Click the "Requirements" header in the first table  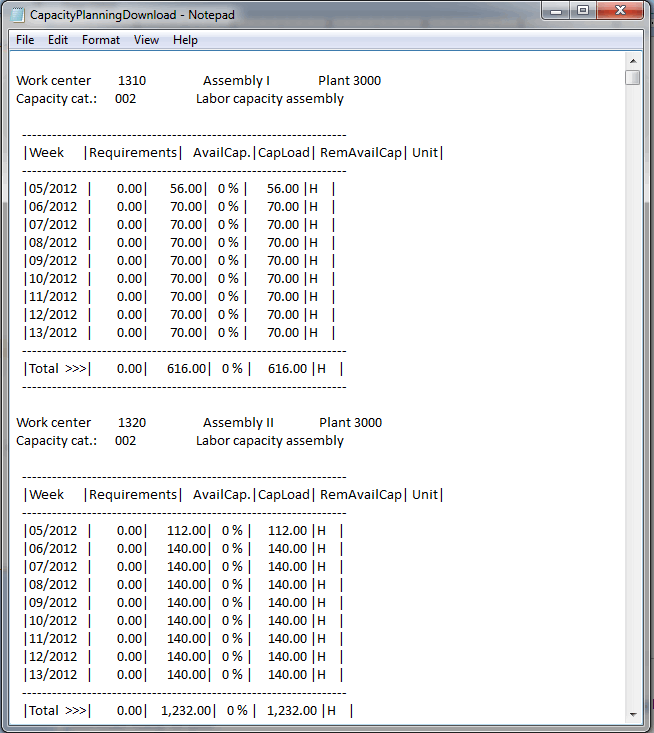pyautogui.click(x=132, y=153)
